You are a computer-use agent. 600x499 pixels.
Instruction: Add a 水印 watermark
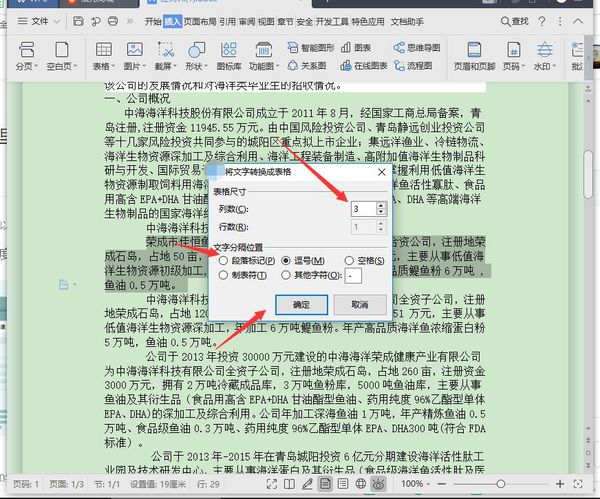pos(544,56)
